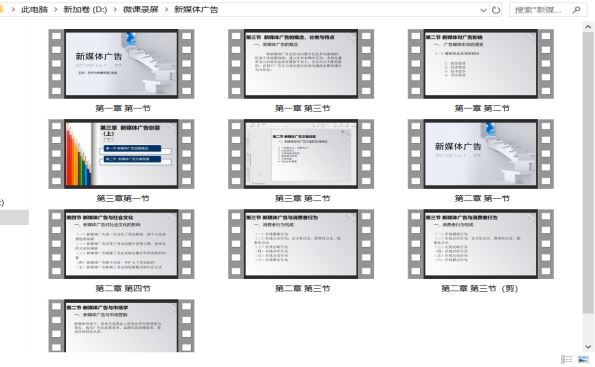Go to 微课录屏 folder in breadcrumb

(x=140, y=10)
